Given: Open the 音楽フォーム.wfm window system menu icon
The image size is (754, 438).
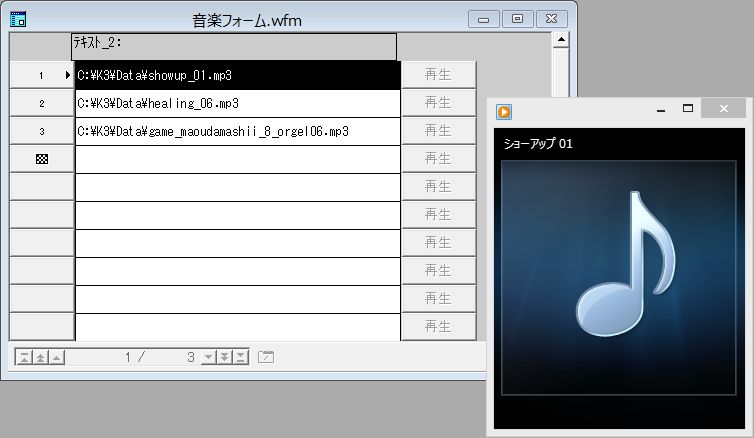Looking at the screenshot, I should pyautogui.click(x=17, y=18).
